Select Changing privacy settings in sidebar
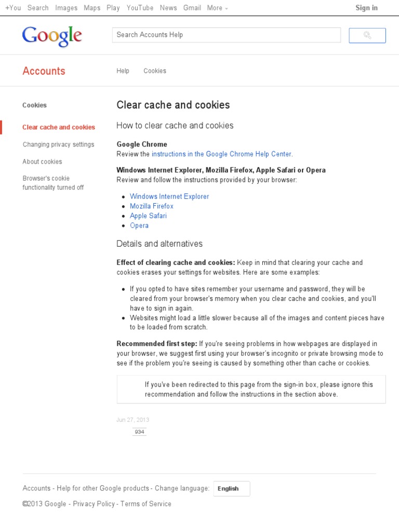Image resolution: width=399 pixels, height=532 pixels. click(x=58, y=144)
